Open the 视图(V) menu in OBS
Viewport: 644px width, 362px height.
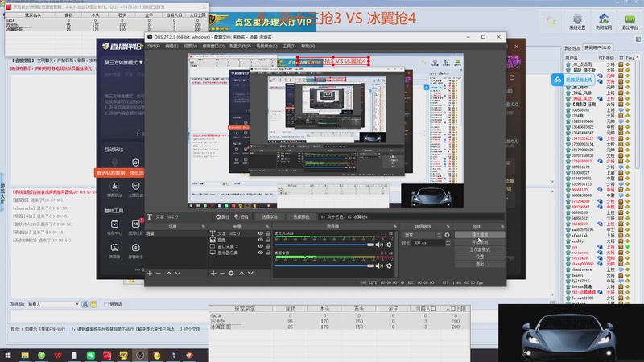[x=190, y=47]
